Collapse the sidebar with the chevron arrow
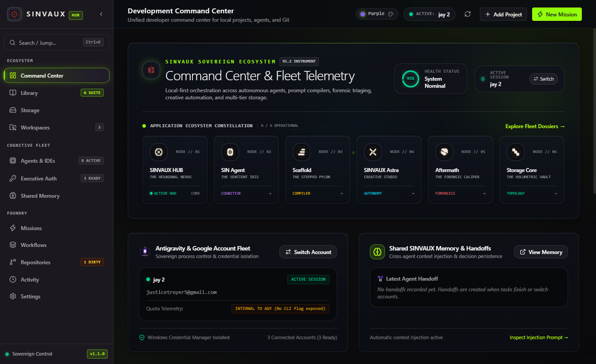 click(x=101, y=14)
